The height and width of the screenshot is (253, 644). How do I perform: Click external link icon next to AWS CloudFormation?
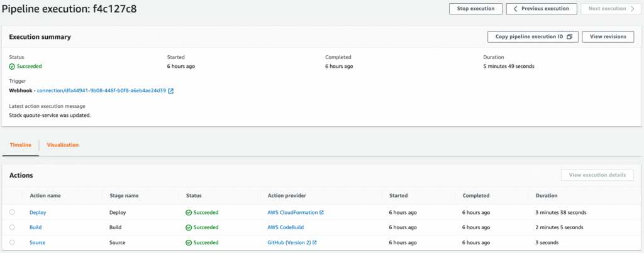(x=321, y=212)
